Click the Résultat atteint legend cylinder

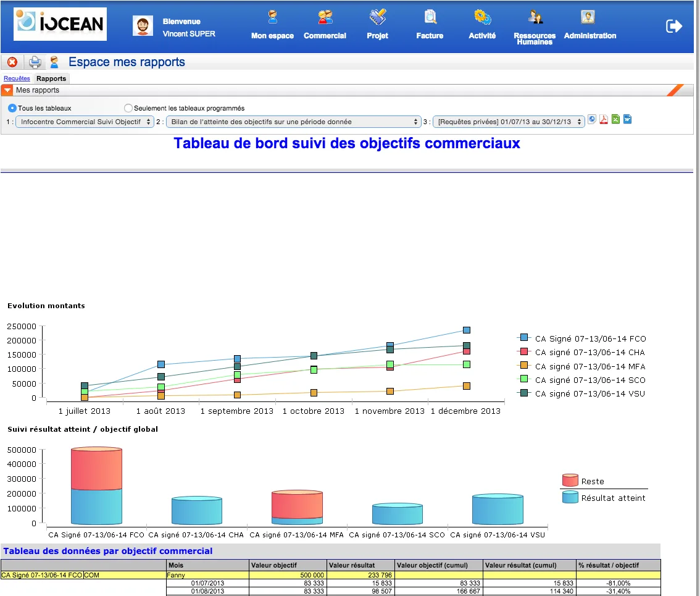pyautogui.click(x=570, y=497)
